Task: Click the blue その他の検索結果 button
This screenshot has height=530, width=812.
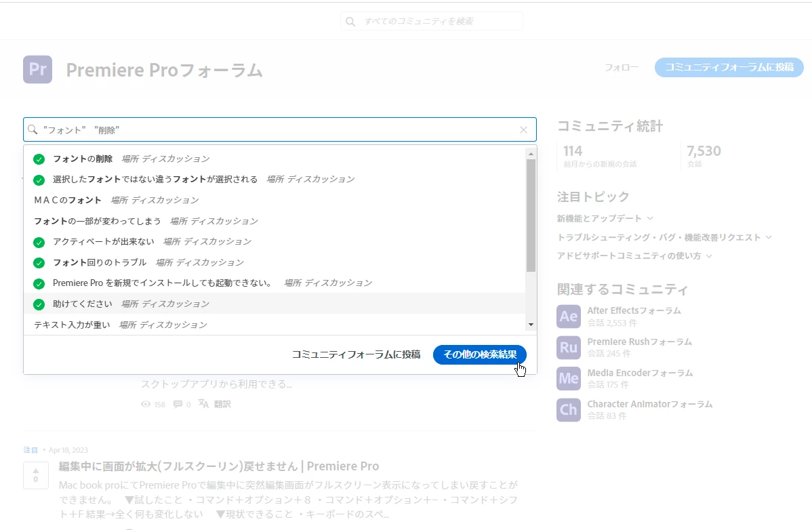Action: point(479,354)
